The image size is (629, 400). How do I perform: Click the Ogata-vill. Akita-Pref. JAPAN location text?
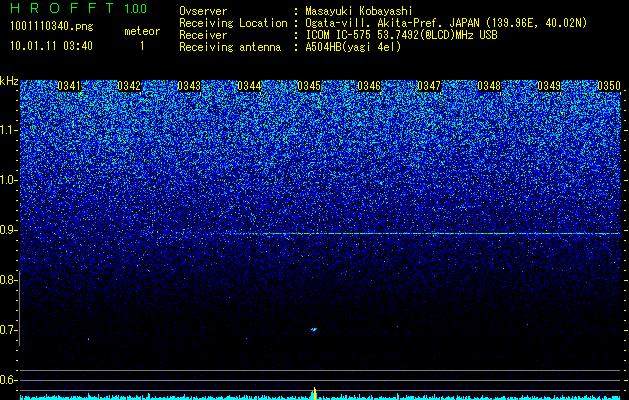446,23
